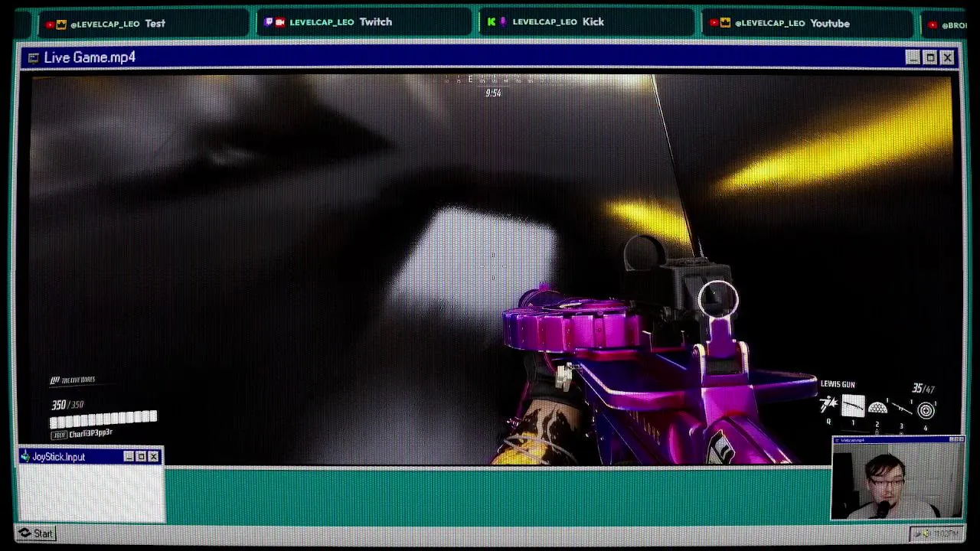This screenshot has height=551, width=980.
Task: Click the JoyStick.Input window title icon
Action: click(26, 457)
